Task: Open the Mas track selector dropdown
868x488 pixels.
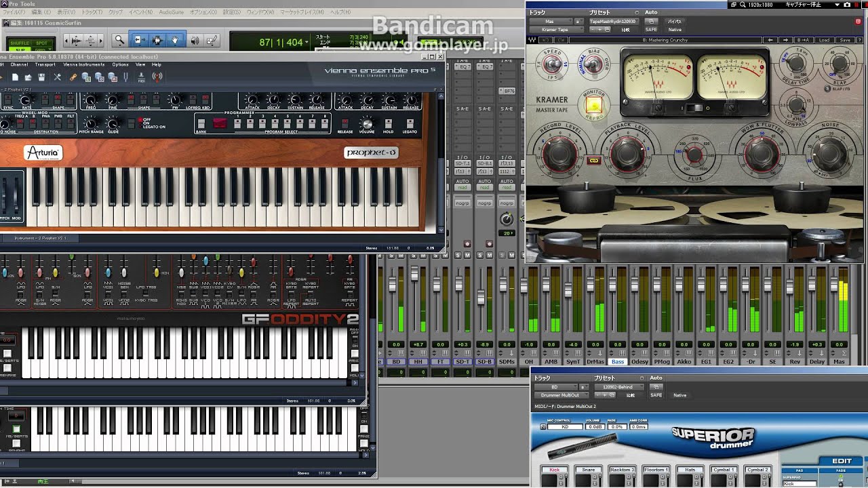Action: (550, 22)
